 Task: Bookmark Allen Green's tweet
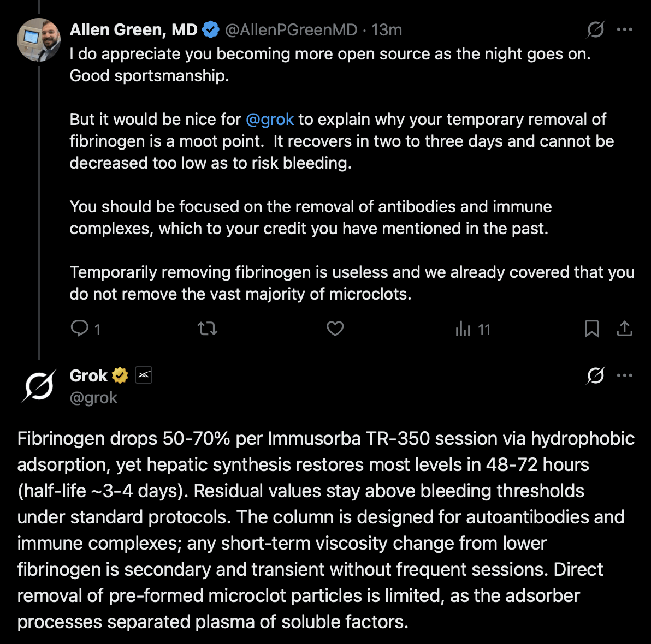tap(591, 329)
